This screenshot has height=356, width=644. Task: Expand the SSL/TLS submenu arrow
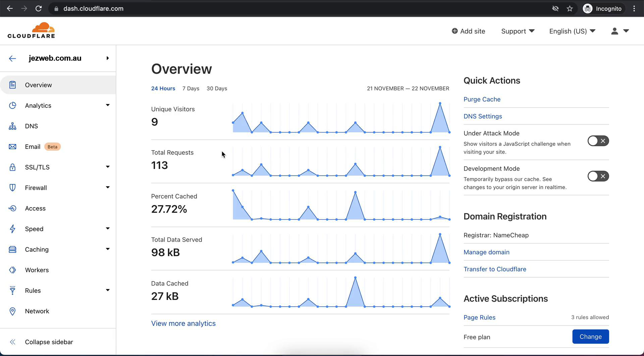coord(108,167)
